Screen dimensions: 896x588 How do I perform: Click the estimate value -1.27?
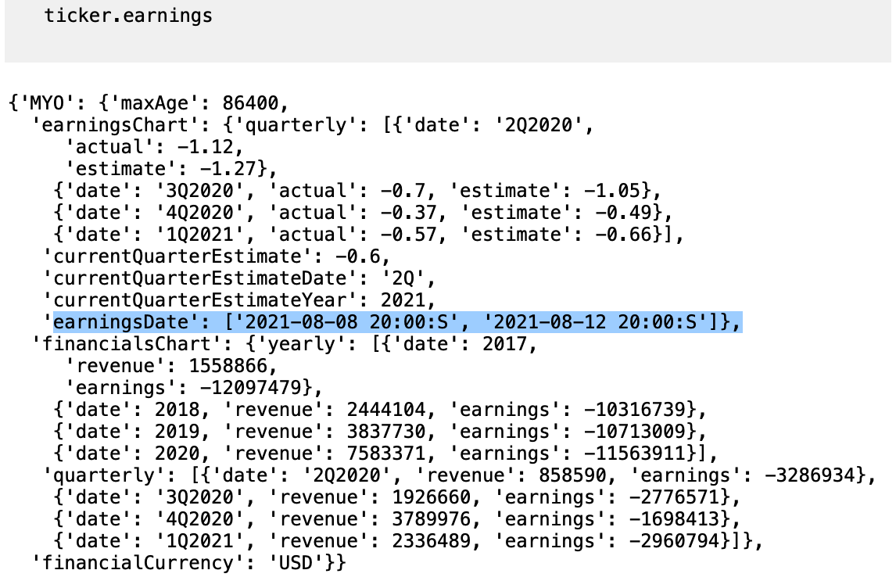(x=228, y=169)
